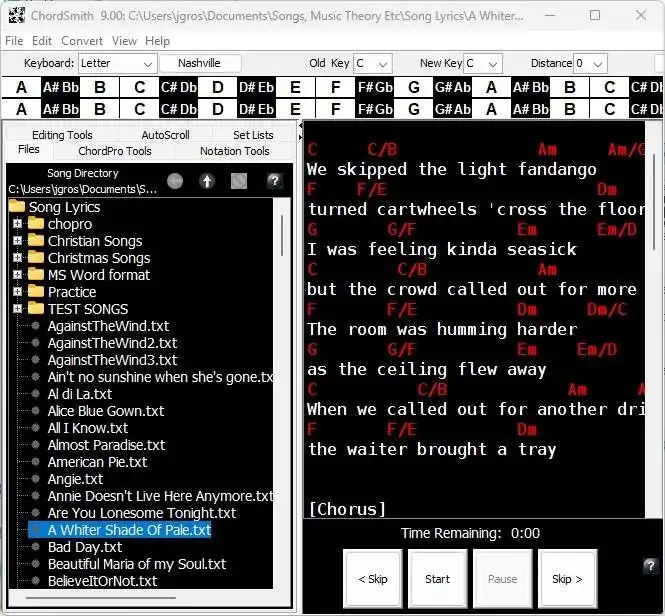This screenshot has height=616, width=665.
Task: Open the View menu
Action: click(124, 41)
